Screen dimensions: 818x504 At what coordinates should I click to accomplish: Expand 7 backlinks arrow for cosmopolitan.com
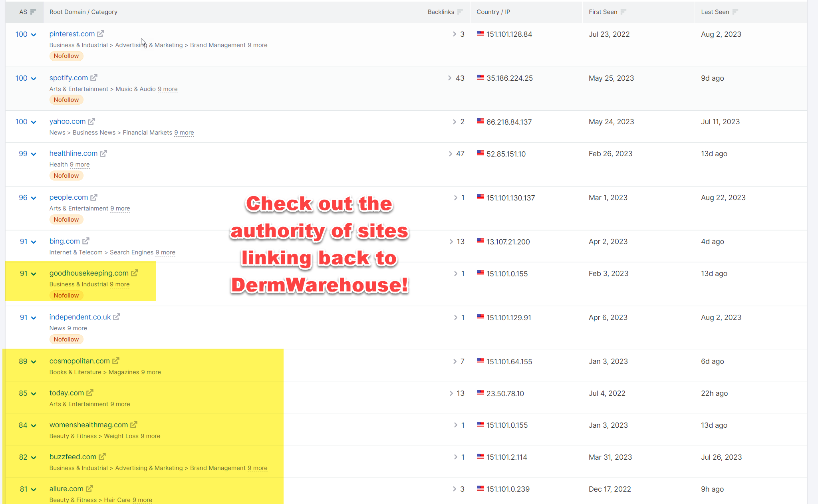(x=455, y=361)
